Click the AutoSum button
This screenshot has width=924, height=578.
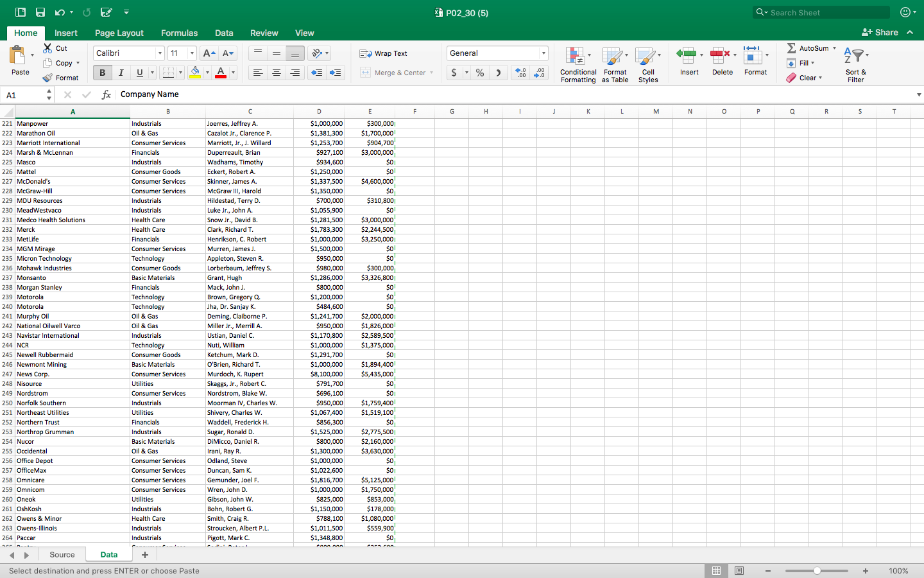808,48
